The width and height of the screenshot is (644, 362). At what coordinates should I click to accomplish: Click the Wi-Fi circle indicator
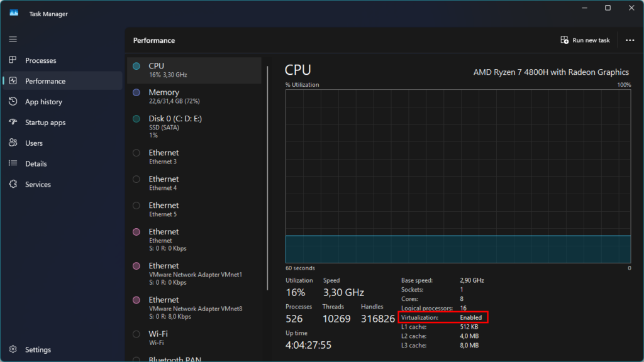[136, 334]
